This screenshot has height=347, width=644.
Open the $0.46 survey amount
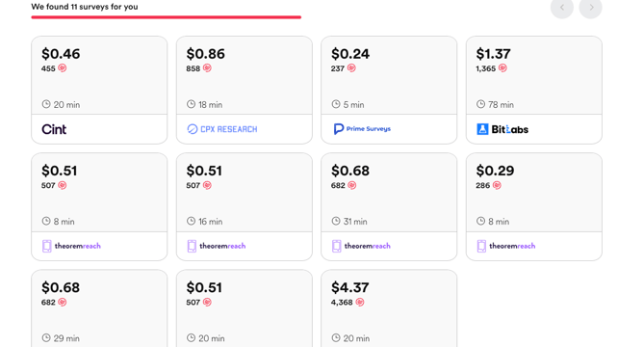pyautogui.click(x=61, y=54)
